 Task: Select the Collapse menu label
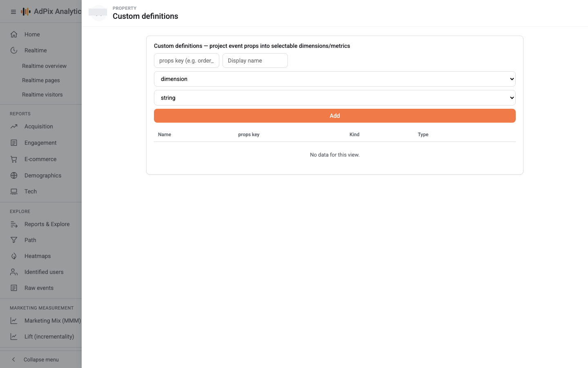pyautogui.click(x=41, y=359)
